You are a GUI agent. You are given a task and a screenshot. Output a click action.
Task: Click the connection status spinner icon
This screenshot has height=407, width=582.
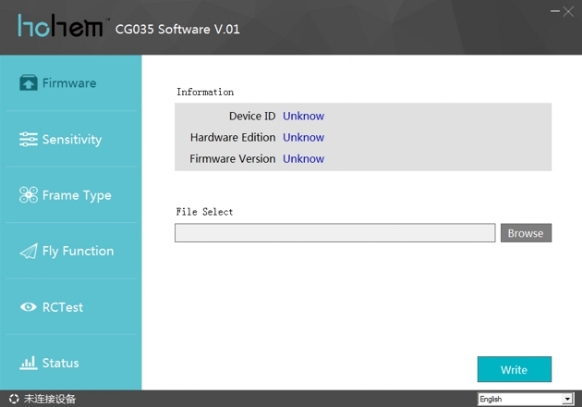tap(14, 399)
